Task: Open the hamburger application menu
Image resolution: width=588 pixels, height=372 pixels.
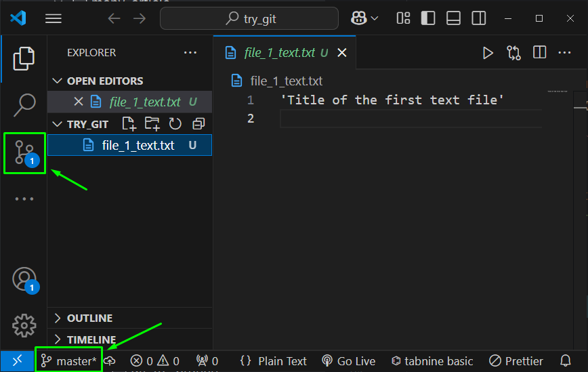Action: (x=54, y=18)
